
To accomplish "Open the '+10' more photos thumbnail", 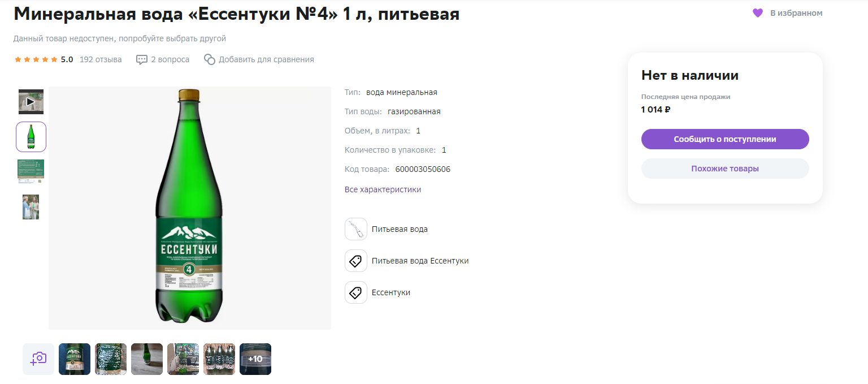I will click(x=255, y=359).
